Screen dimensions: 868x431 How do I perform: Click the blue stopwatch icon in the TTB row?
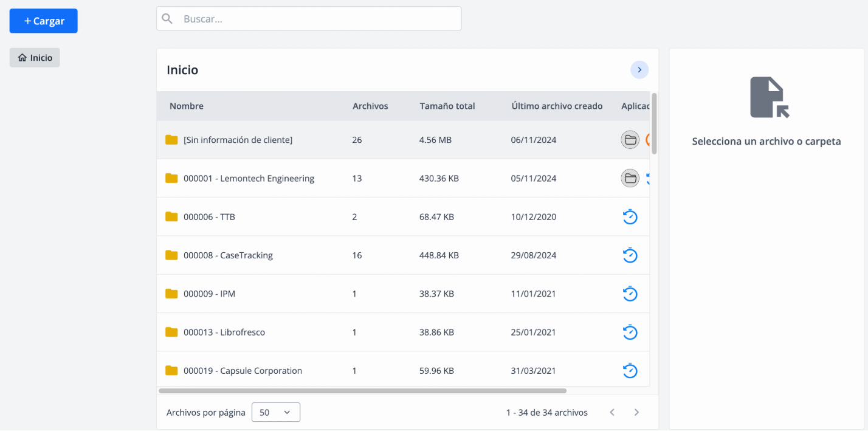point(630,216)
